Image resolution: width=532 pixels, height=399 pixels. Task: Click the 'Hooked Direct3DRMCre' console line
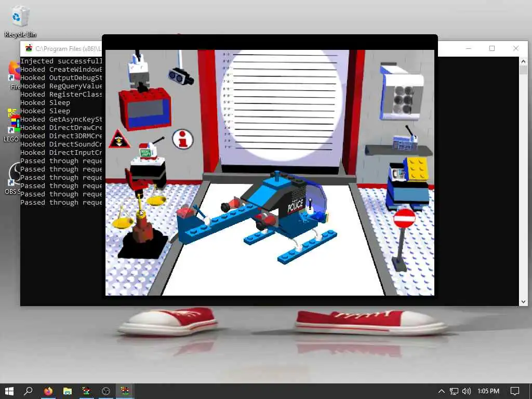tap(61, 136)
